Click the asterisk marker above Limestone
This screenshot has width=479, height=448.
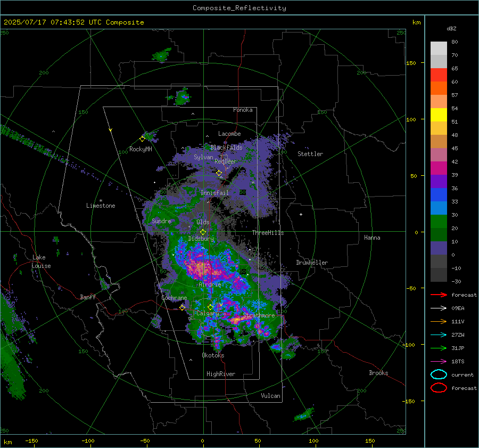tap(101, 201)
